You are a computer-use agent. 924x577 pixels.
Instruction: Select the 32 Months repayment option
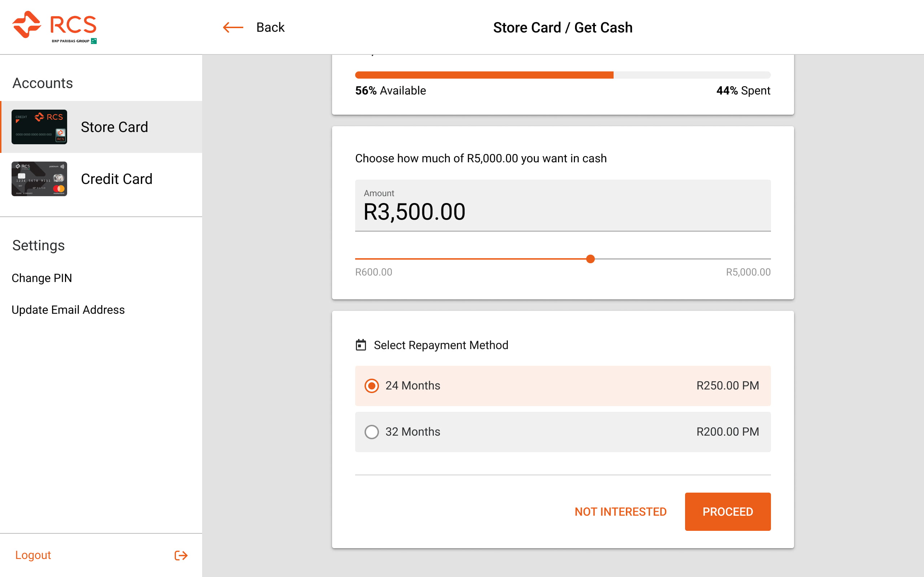click(371, 432)
